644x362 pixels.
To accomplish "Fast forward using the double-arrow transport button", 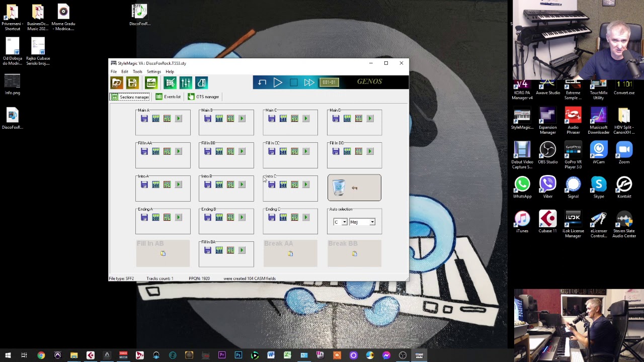I will 309,82.
